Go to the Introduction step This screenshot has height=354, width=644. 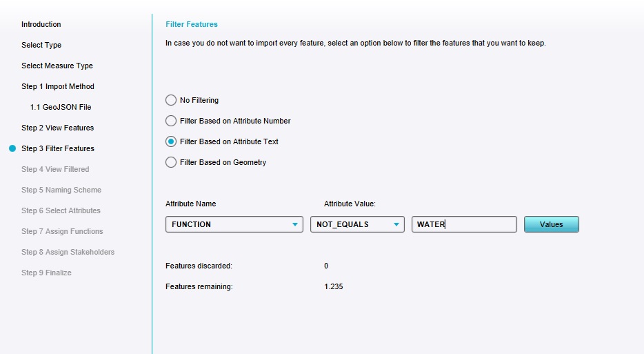(x=41, y=24)
